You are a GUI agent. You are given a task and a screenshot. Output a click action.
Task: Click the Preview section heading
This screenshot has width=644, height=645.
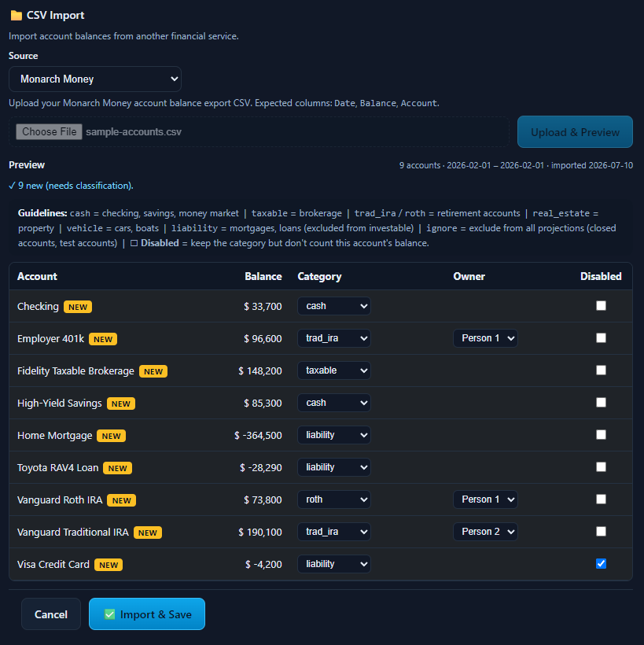27,165
